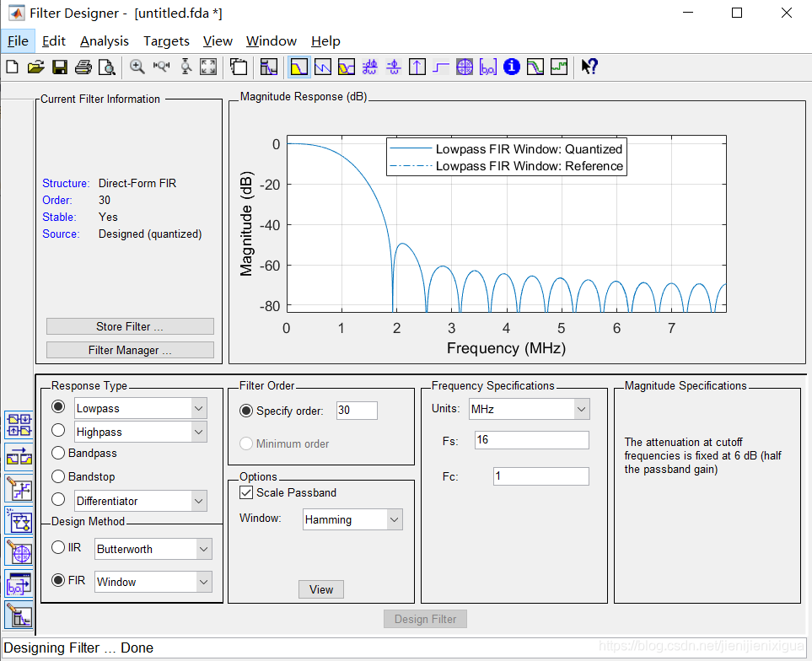Select the Zoom Y-axis tool
The width and height of the screenshot is (812, 661).
point(186,67)
